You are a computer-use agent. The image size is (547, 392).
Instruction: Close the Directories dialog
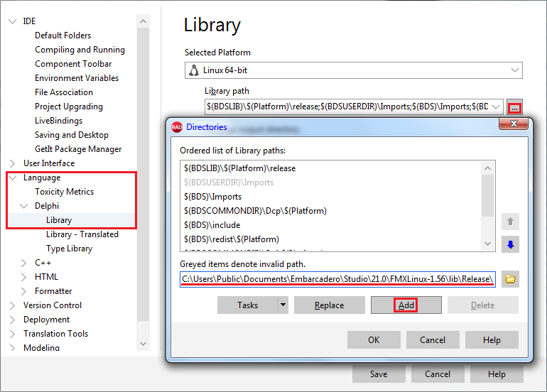click(x=514, y=124)
